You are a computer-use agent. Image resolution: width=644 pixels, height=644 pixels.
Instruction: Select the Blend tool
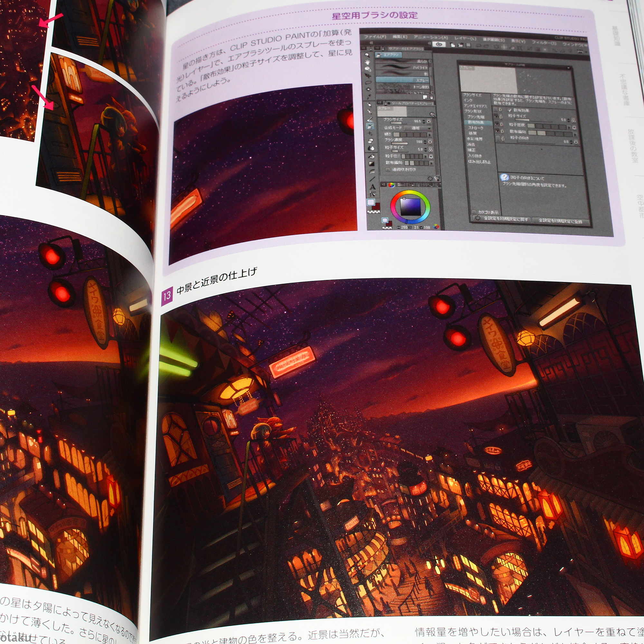click(x=371, y=148)
